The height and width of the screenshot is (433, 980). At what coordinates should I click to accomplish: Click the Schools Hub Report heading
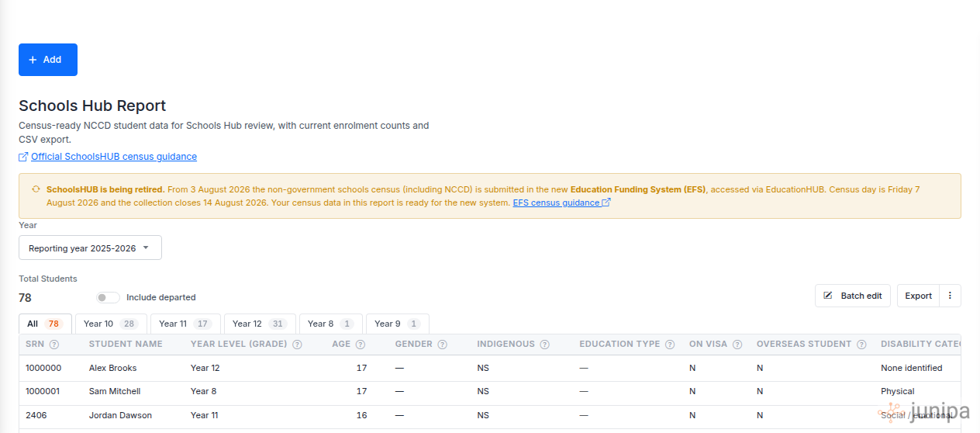pos(92,106)
